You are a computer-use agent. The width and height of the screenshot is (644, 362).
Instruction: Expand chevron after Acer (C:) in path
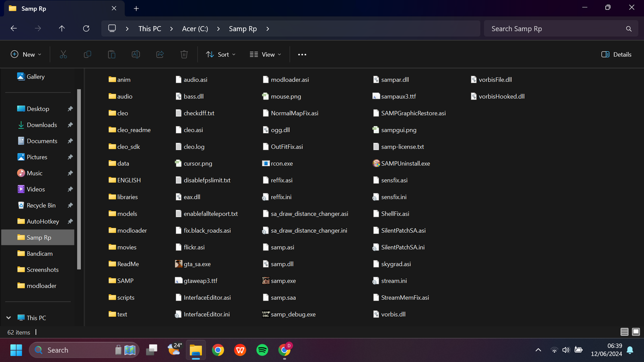tap(218, 29)
